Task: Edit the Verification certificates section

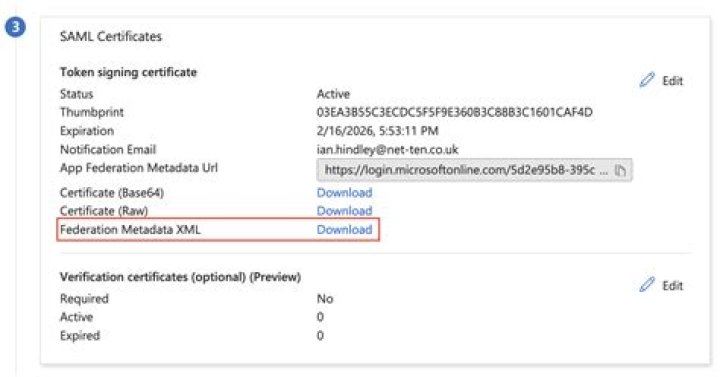Action: click(661, 285)
